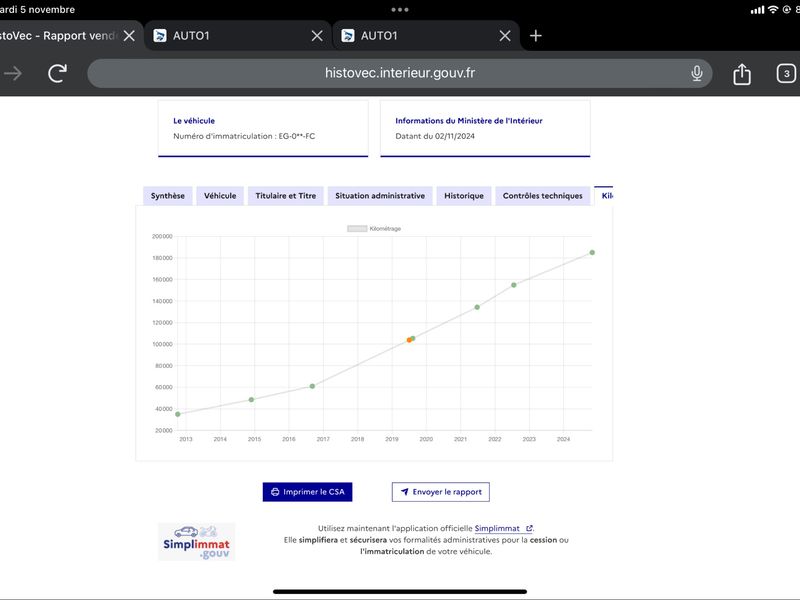Click the Numéro d'immatriculation EG-0**-FC text
The image size is (800, 600).
tap(244, 136)
